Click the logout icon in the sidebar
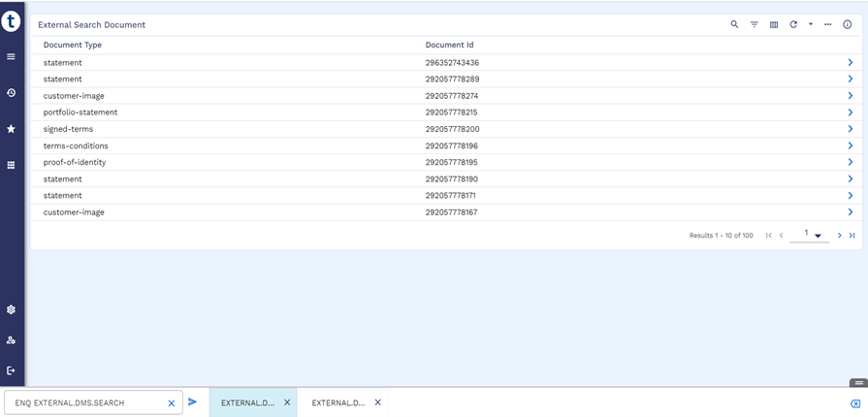Screen dimensions: 868x417 coord(12,370)
